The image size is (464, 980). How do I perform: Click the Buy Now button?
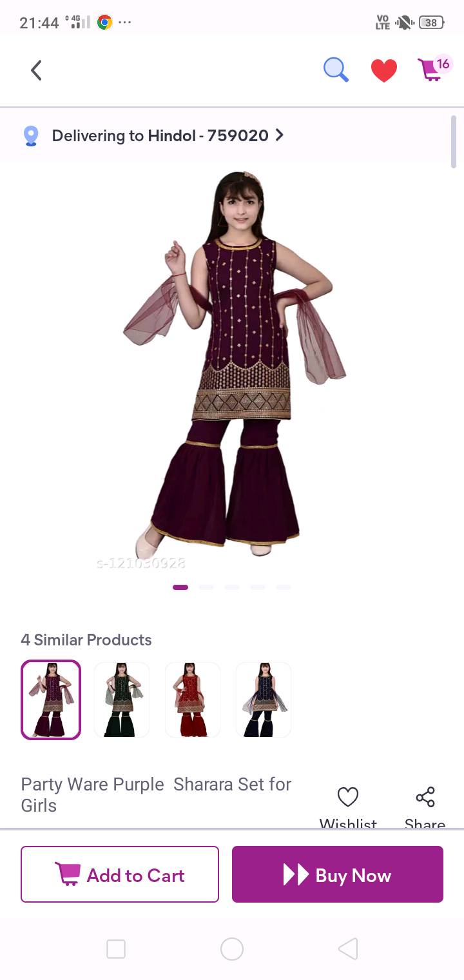[x=338, y=874]
